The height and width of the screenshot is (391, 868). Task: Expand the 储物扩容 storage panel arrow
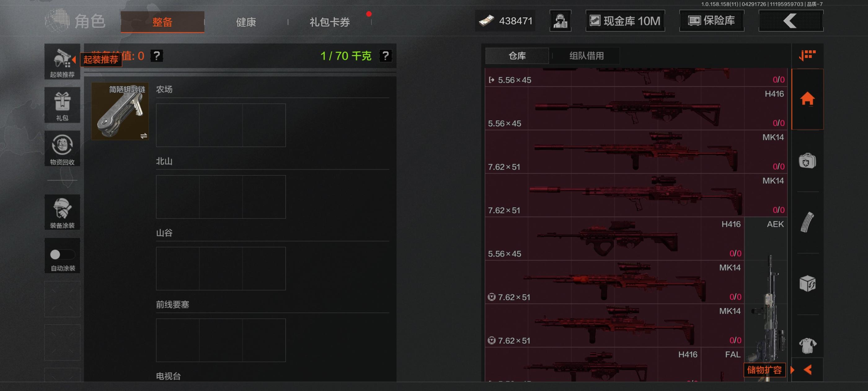coord(792,370)
